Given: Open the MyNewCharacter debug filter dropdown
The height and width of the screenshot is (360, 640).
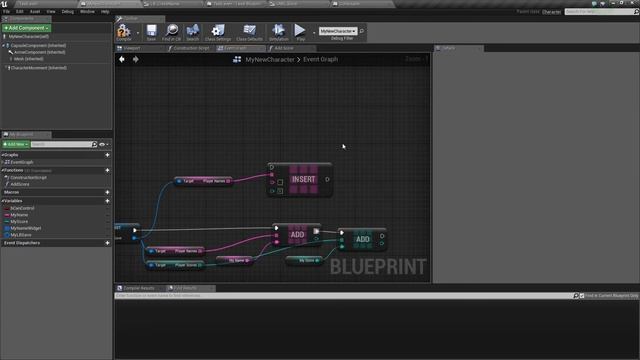Looking at the screenshot, I should pyautogui.click(x=338, y=31).
